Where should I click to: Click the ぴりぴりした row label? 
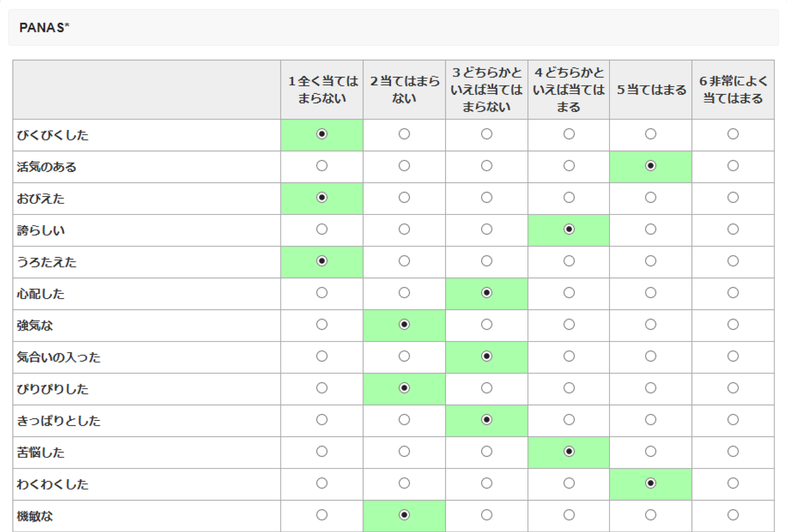point(53,389)
